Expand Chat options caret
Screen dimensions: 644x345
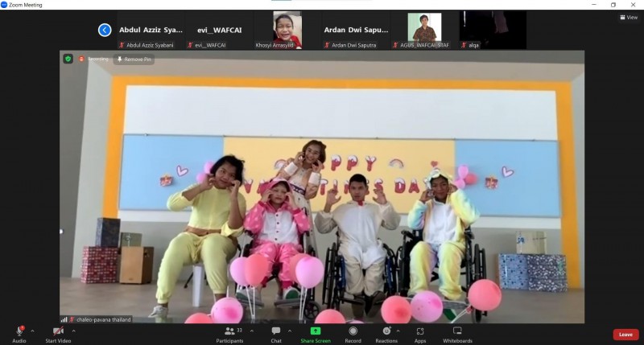[x=290, y=331]
